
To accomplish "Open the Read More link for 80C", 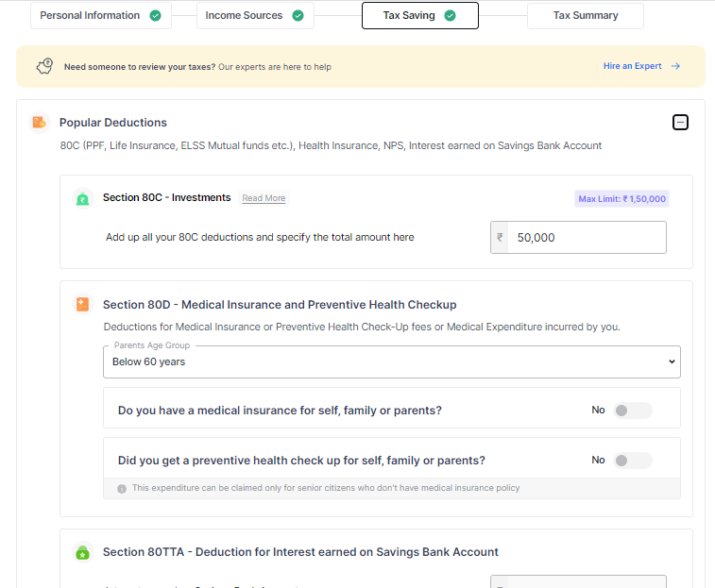I will coord(264,198).
